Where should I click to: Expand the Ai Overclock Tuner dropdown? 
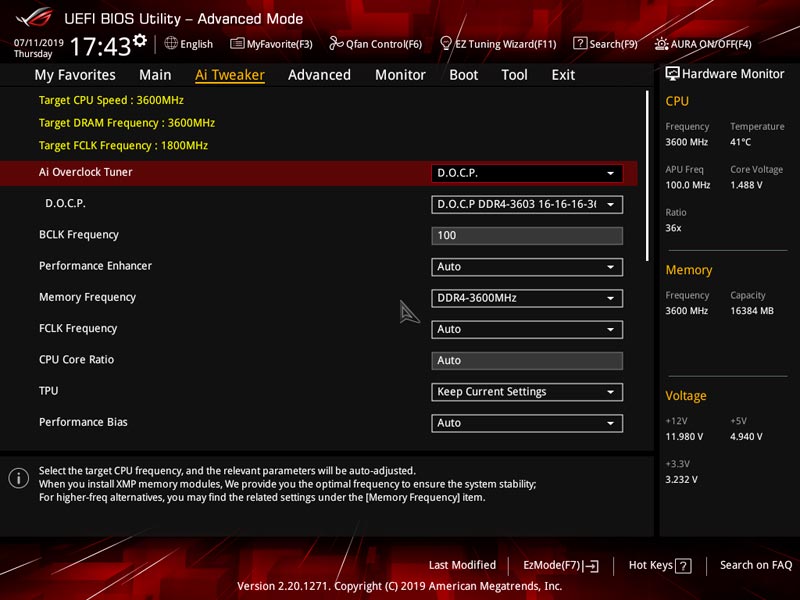pyautogui.click(x=527, y=173)
